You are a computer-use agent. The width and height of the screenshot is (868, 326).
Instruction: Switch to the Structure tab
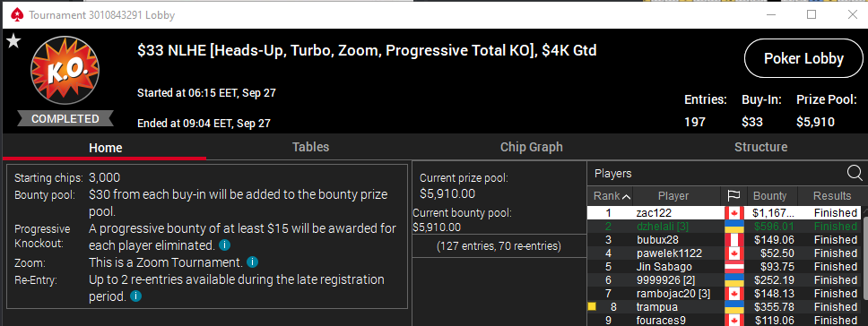tap(760, 147)
